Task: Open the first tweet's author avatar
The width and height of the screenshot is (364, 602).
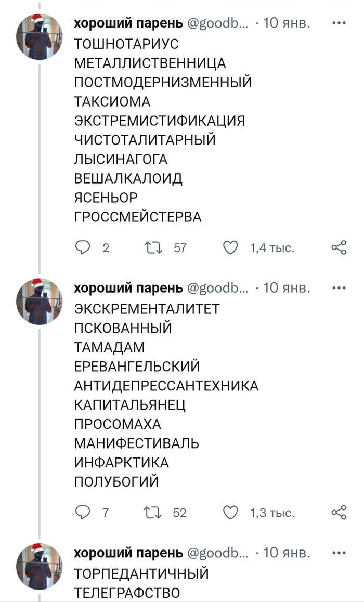Action: tap(40, 37)
